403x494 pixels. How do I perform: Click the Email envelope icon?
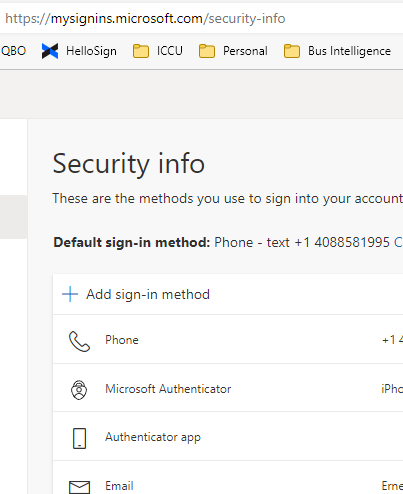(79, 487)
